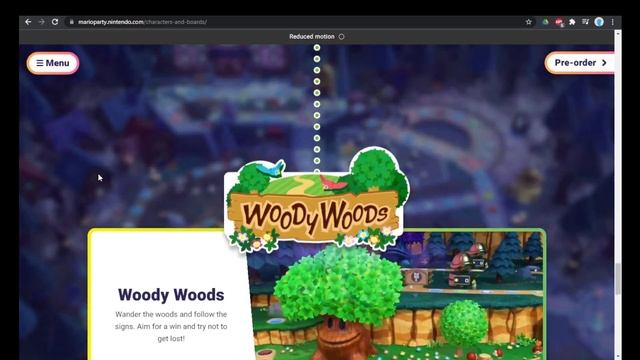Toggle the Reduced motion switch

341,37
